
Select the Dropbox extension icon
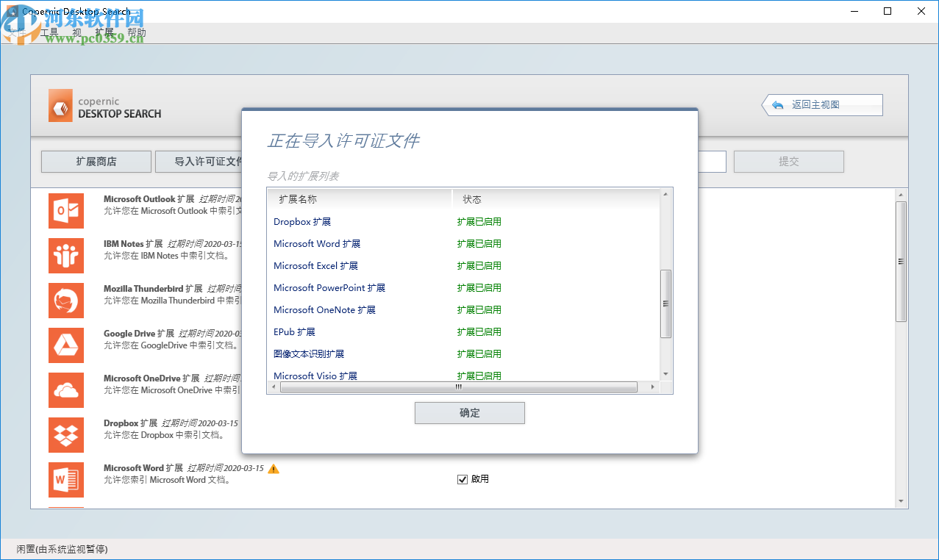65,434
